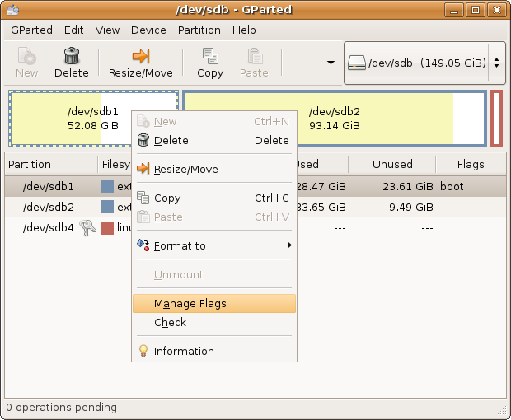Click the red linux-swap swatch for /dev/sdb4
511x420 pixels.
[107, 228]
